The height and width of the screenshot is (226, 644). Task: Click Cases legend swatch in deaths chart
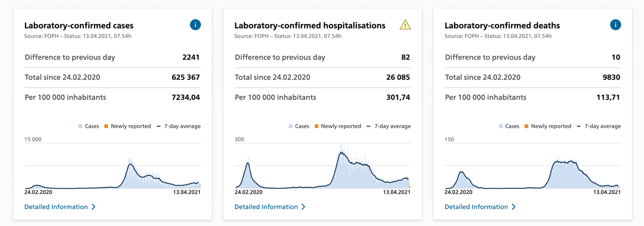point(501,126)
